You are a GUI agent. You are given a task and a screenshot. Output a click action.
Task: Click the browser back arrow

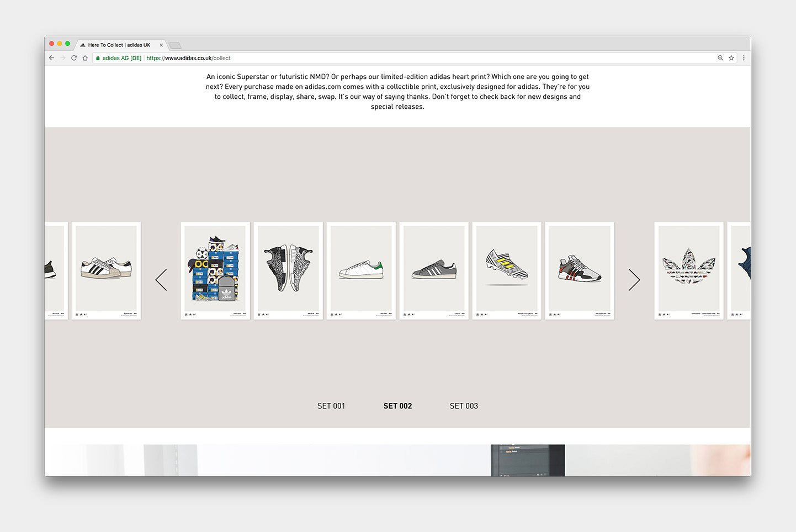[52, 58]
